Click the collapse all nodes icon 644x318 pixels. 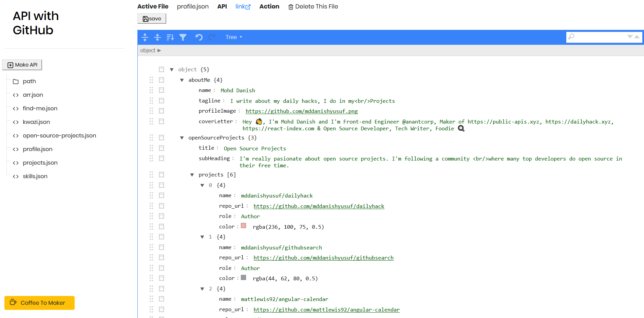(x=157, y=37)
